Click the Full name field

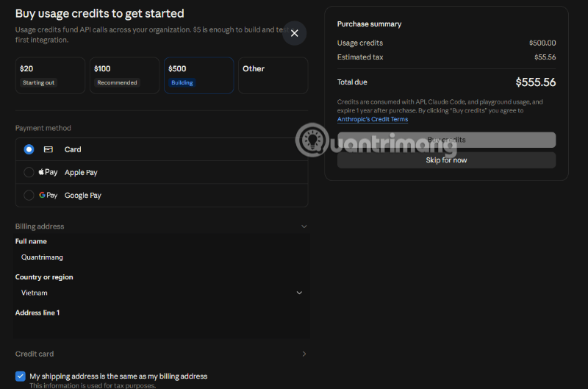(162, 257)
